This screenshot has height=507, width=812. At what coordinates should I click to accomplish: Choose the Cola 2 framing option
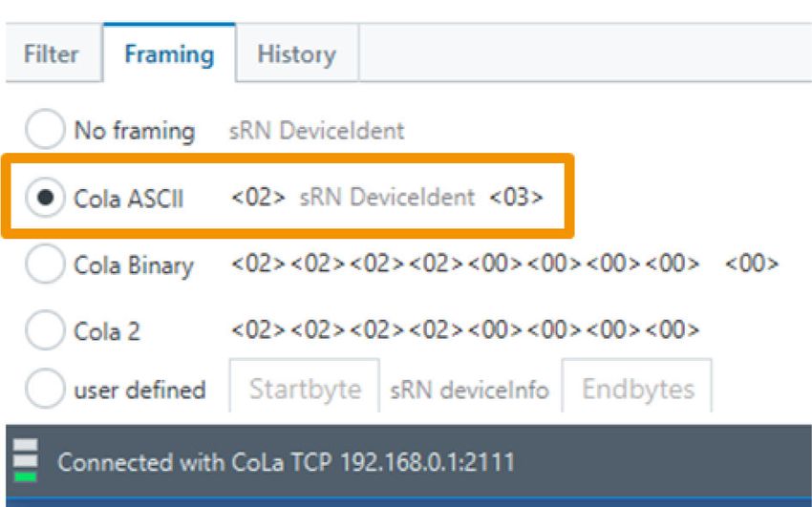pos(45,330)
